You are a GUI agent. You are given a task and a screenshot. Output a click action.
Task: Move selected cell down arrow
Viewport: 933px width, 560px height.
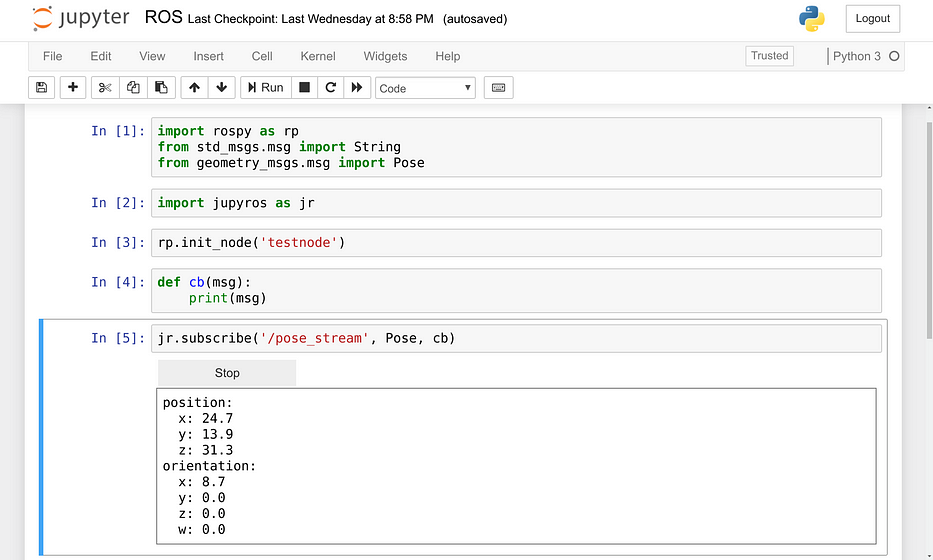[221, 88]
